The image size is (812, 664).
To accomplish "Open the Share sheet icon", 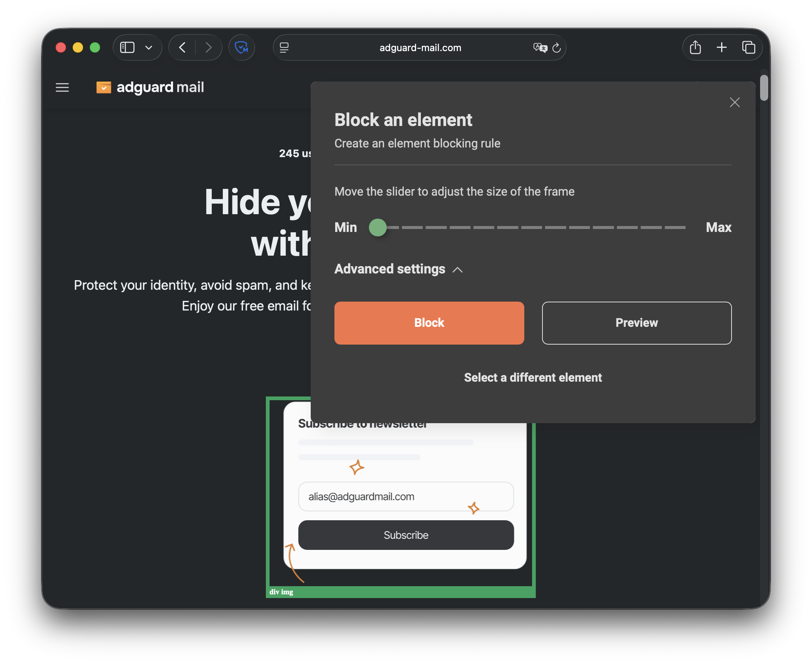I will [x=695, y=47].
